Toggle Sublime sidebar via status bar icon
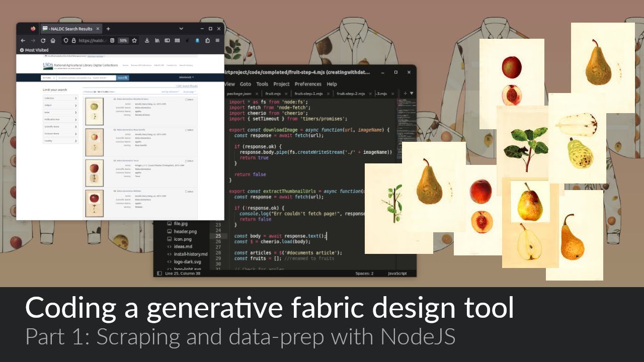The width and height of the screenshot is (644, 362). coord(160,274)
